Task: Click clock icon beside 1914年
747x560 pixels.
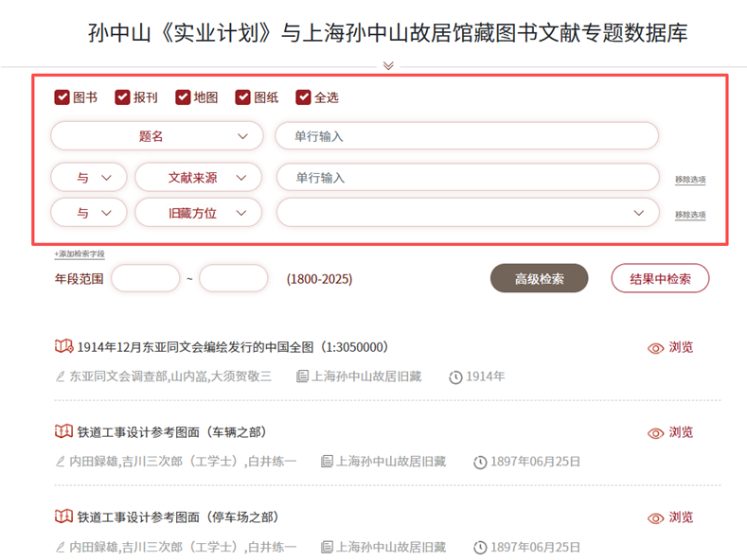Action: click(455, 377)
